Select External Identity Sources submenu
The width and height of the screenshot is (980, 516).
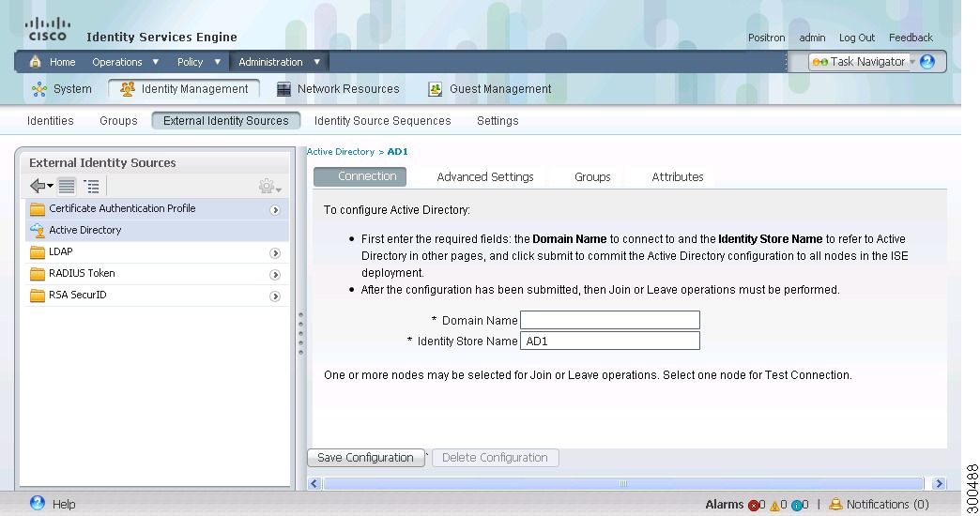(x=225, y=121)
